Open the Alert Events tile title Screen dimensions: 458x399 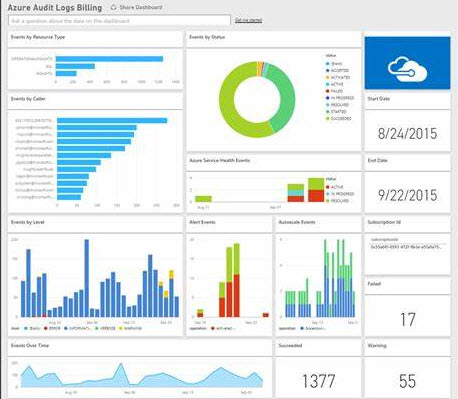pyautogui.click(x=202, y=222)
